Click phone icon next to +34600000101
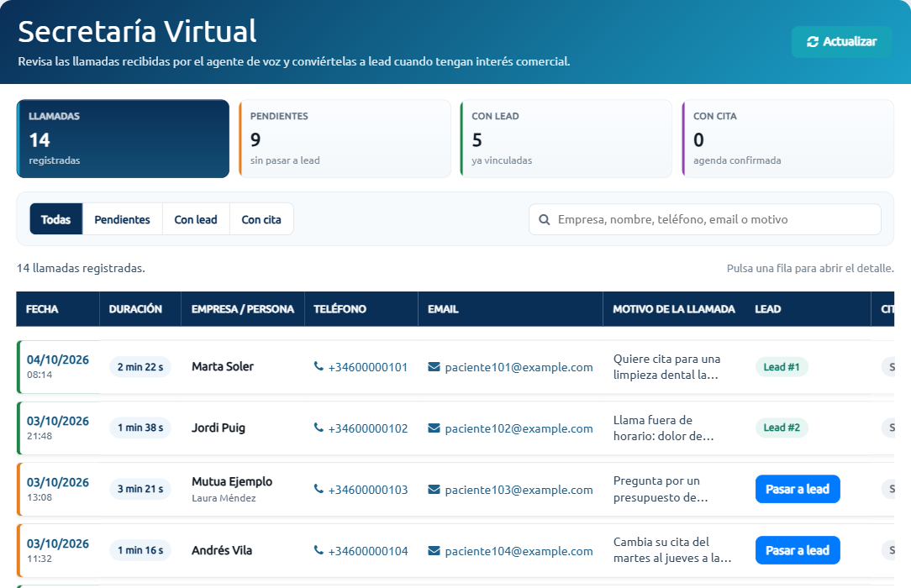 319,366
